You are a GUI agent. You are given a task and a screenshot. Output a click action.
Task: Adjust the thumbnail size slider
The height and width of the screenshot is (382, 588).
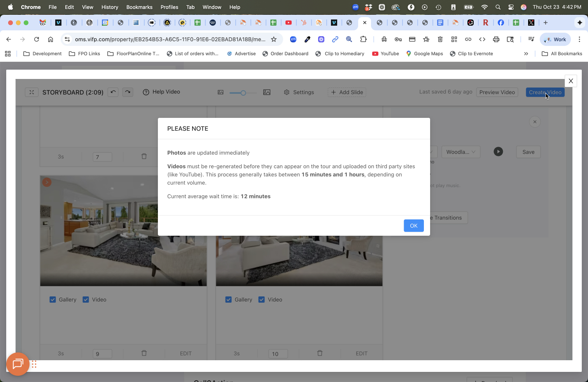[x=243, y=93]
